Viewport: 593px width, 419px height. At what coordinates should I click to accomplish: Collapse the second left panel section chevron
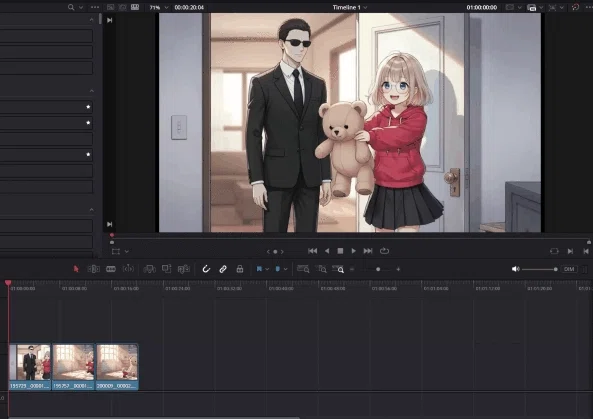tap(92, 91)
